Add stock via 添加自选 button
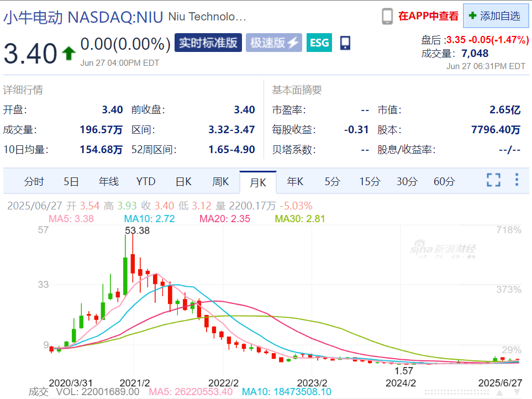This screenshot has height=399, width=532. 496,16
